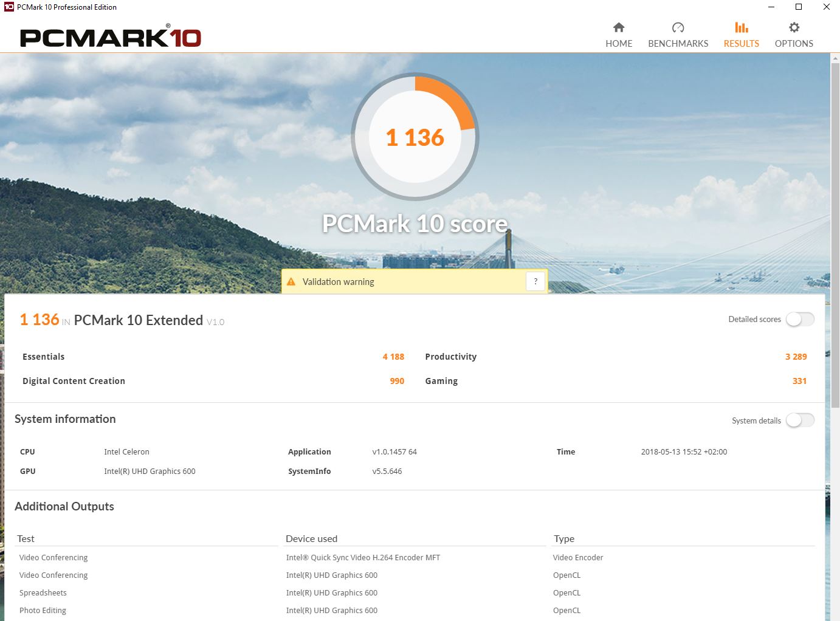The height and width of the screenshot is (621, 840).
Task: Click the System information heading
Action: click(x=65, y=419)
